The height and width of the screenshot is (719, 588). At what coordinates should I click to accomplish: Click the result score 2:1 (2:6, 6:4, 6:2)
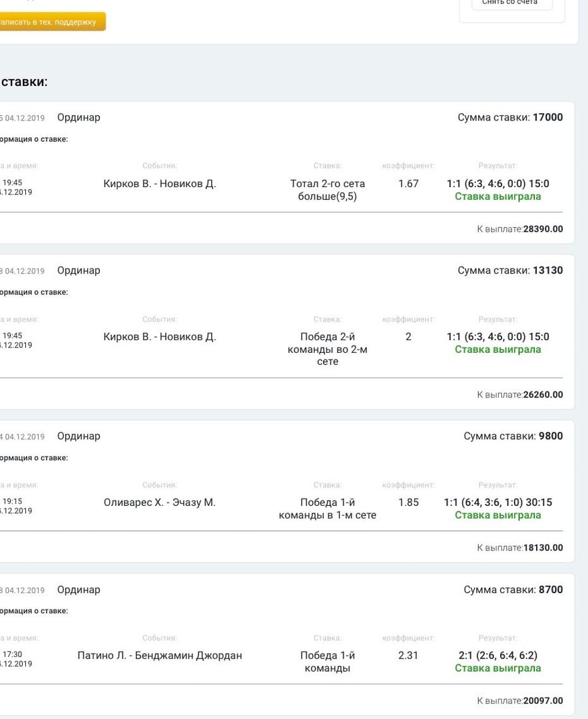point(497,656)
